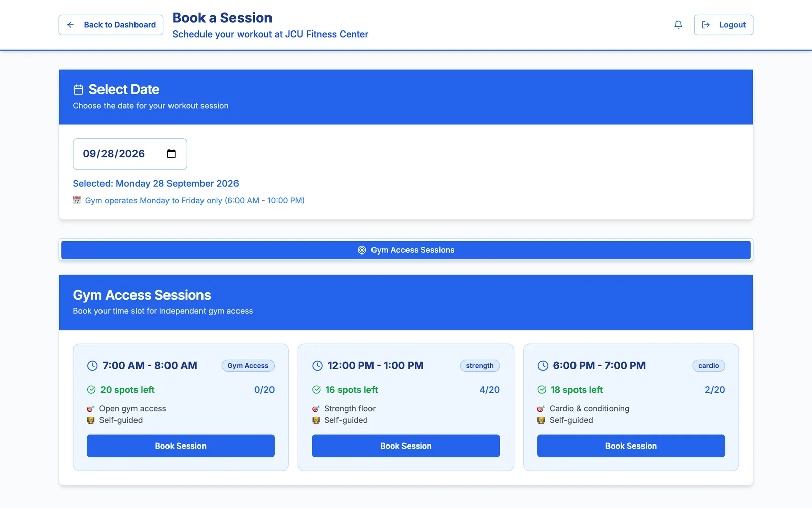This screenshot has height=508, width=812.
Task: Click target icon next to Strength floor
Action: click(316, 409)
